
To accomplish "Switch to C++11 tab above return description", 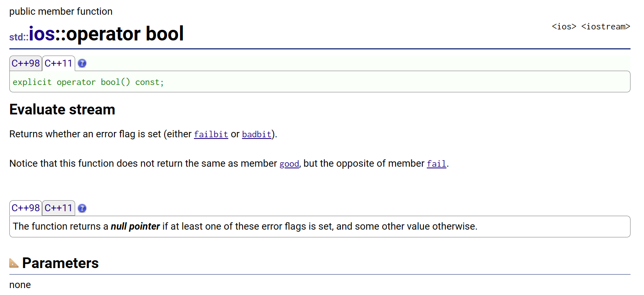I will (58, 208).
